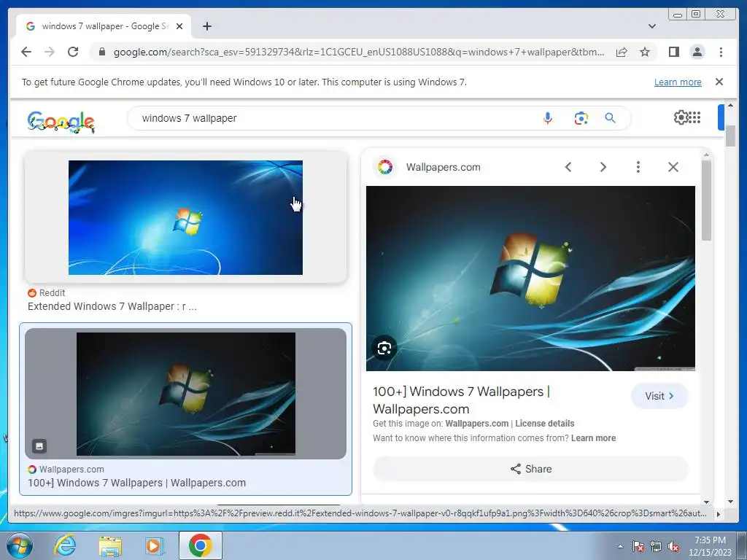This screenshot has width=747, height=560.
Task: Share this image result
Action: tap(531, 469)
